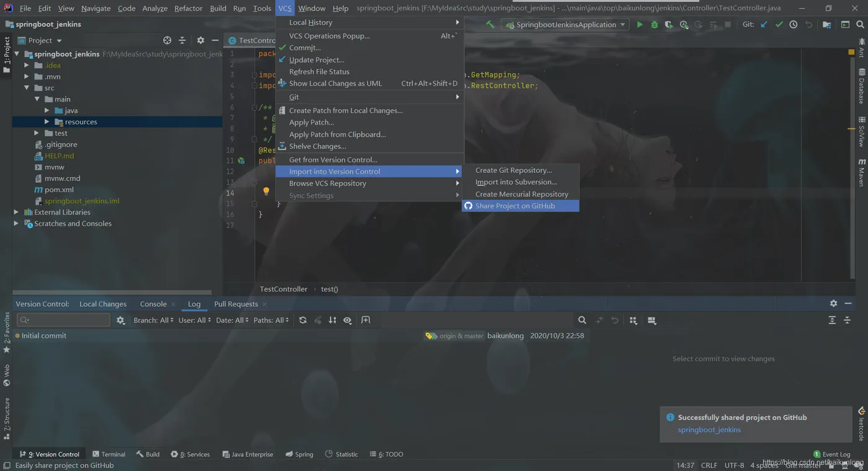
Task: Open the Date: All filter dropdown
Action: pos(232,320)
